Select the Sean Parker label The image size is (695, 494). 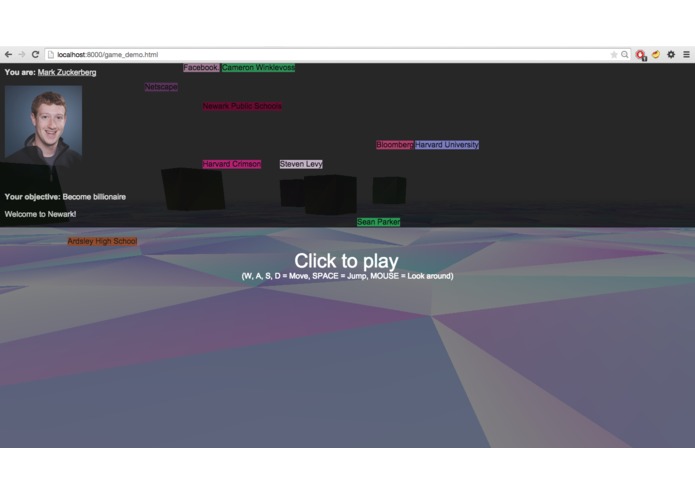coord(379,222)
